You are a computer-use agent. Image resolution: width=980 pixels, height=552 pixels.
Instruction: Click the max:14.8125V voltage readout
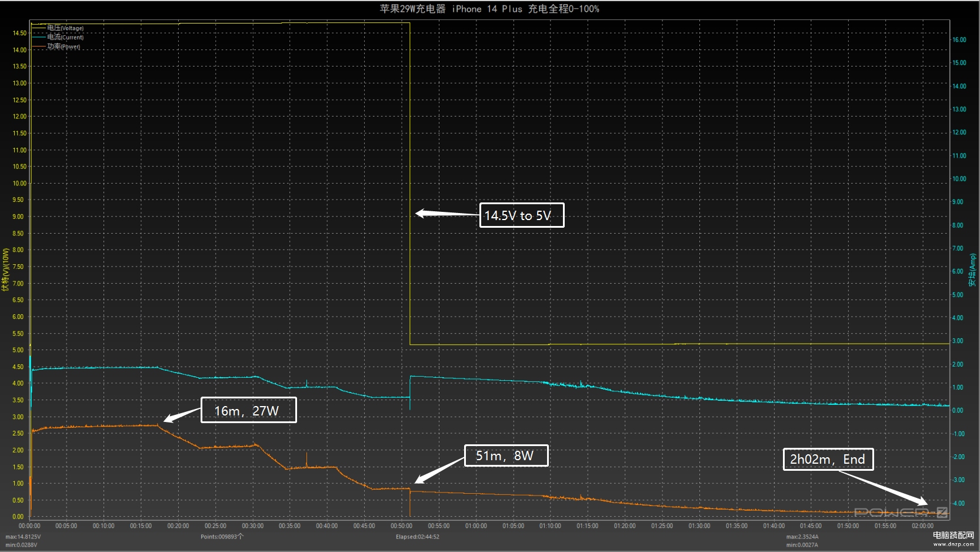tap(24, 537)
